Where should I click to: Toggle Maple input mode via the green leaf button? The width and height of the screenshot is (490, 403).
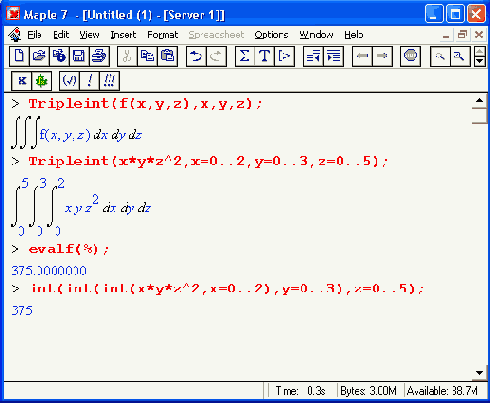[42, 81]
